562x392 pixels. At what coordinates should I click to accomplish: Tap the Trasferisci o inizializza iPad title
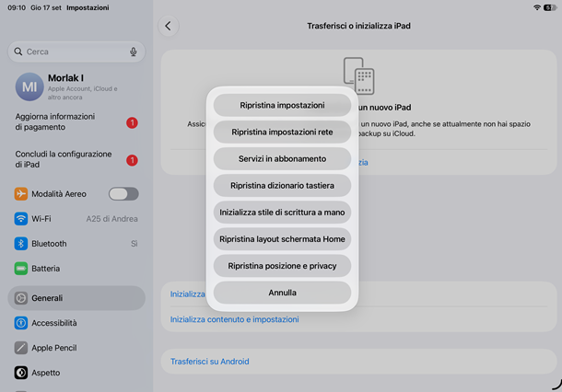click(x=358, y=26)
